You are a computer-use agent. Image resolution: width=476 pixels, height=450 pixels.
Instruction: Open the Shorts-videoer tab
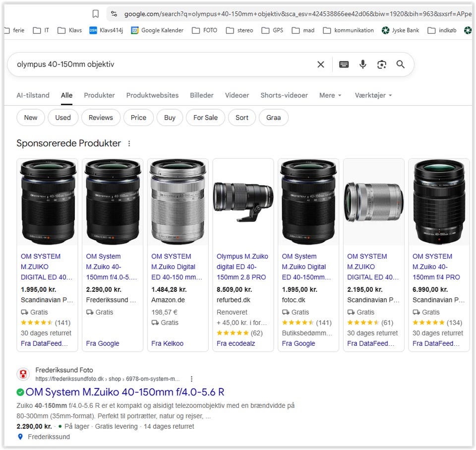coord(284,95)
